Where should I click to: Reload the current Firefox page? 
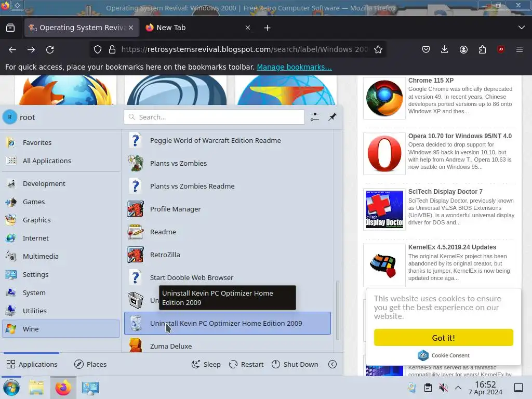click(x=50, y=49)
